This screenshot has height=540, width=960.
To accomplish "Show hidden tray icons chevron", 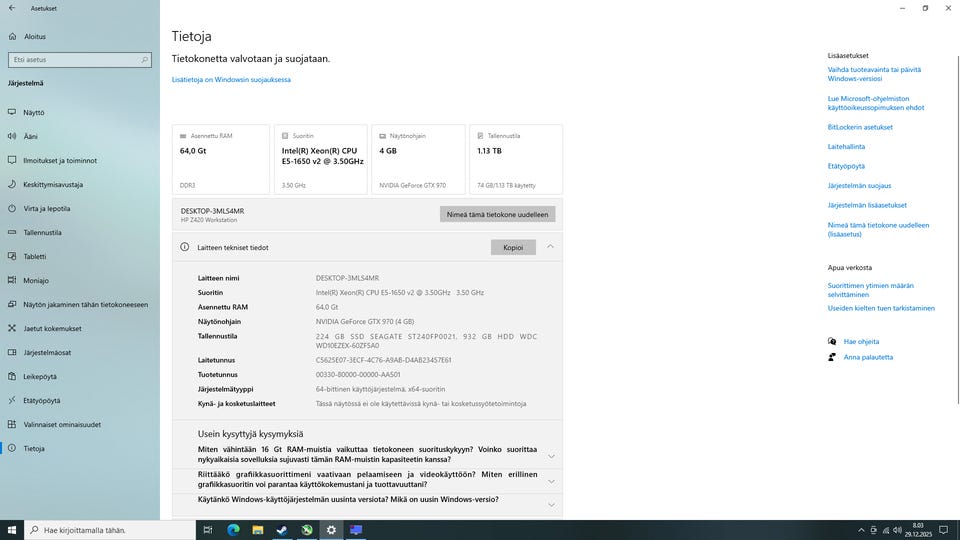I will [861, 530].
